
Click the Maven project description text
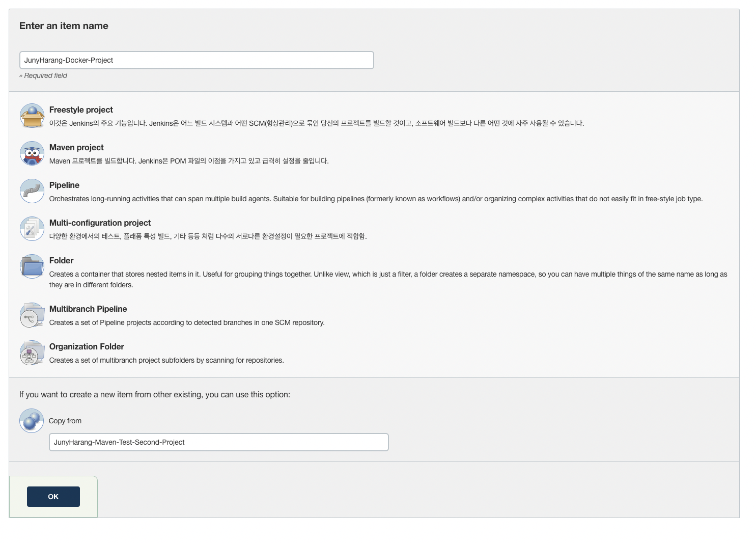[189, 161]
